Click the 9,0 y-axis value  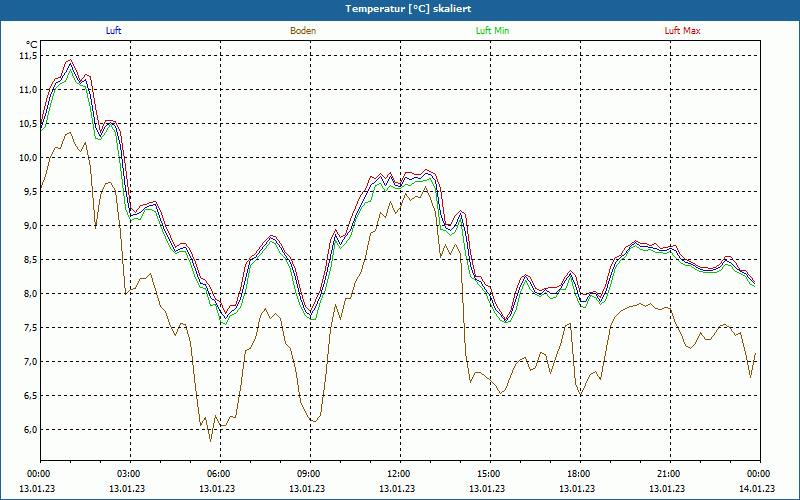30,226
